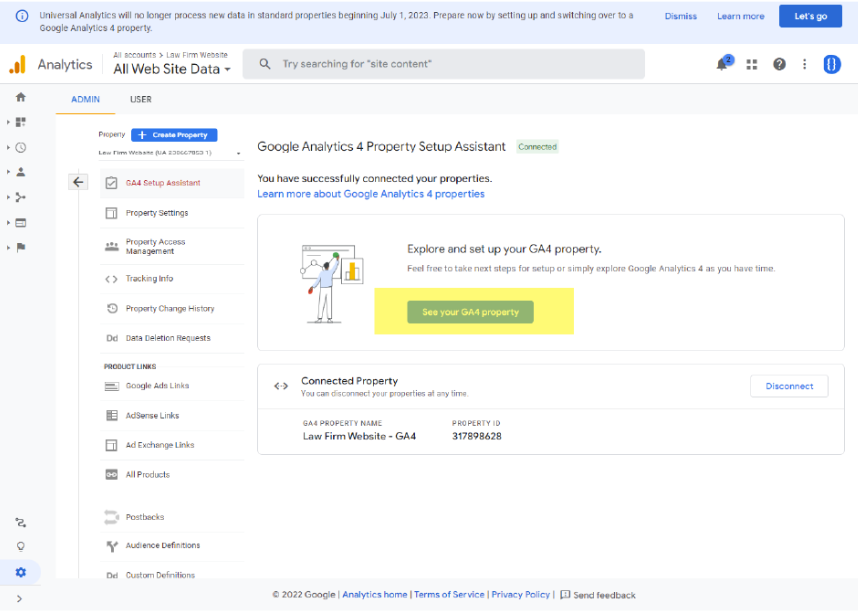
Task: Open Postbacks menu item
Action: point(172,517)
